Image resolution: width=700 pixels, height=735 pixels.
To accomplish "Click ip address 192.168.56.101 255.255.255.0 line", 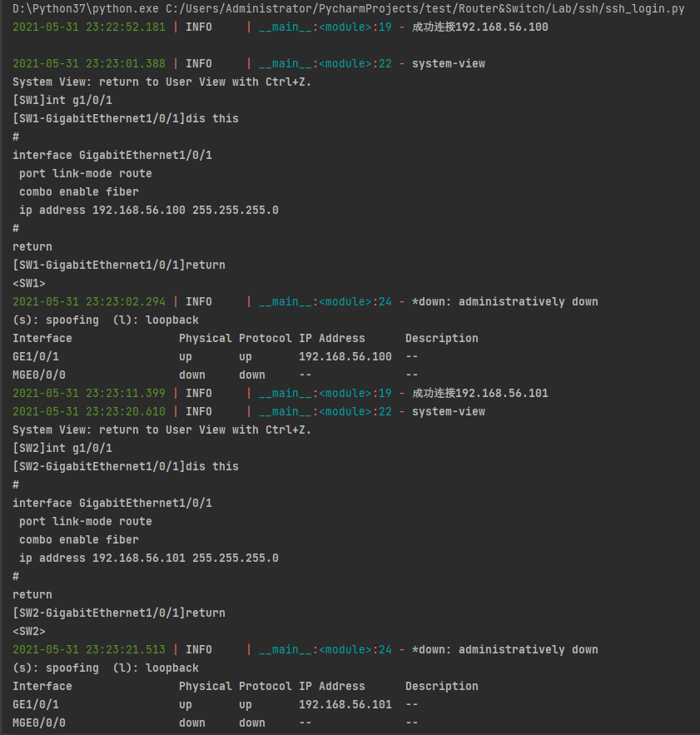I will pos(149,558).
